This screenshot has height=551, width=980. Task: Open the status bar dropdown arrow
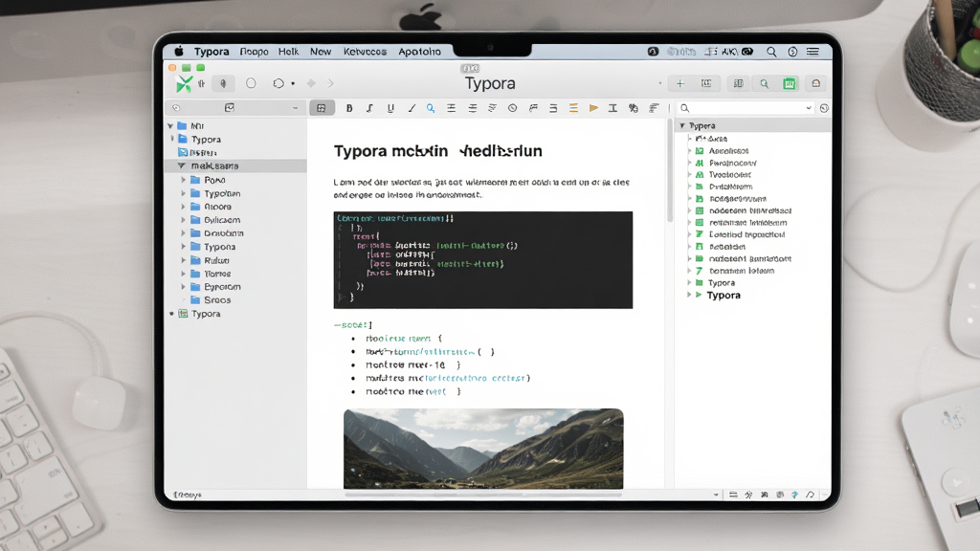(716, 495)
